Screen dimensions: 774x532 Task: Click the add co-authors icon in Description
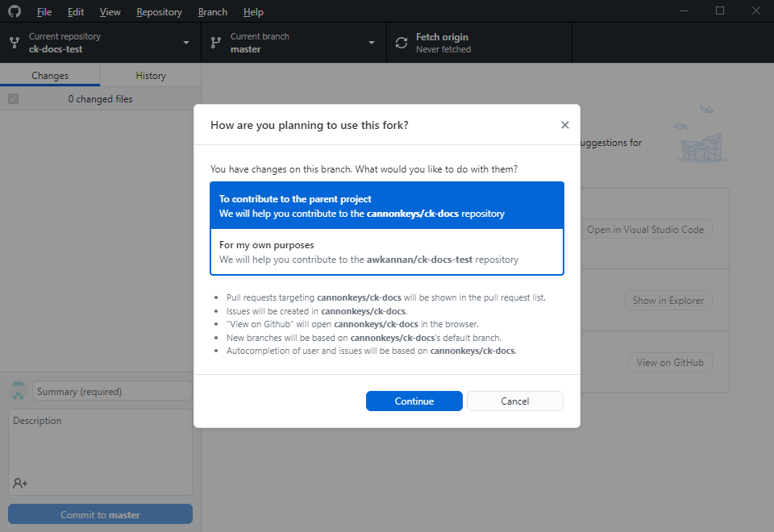20,483
